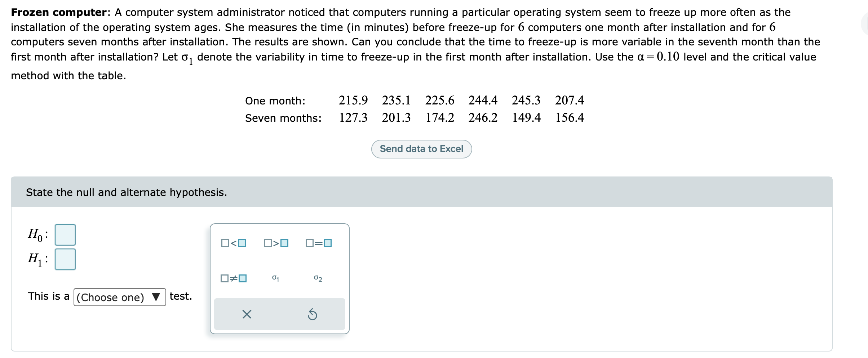Screen dimensions: 868x358
Task: Select the left blank in the not-equal template
Action: [224, 278]
